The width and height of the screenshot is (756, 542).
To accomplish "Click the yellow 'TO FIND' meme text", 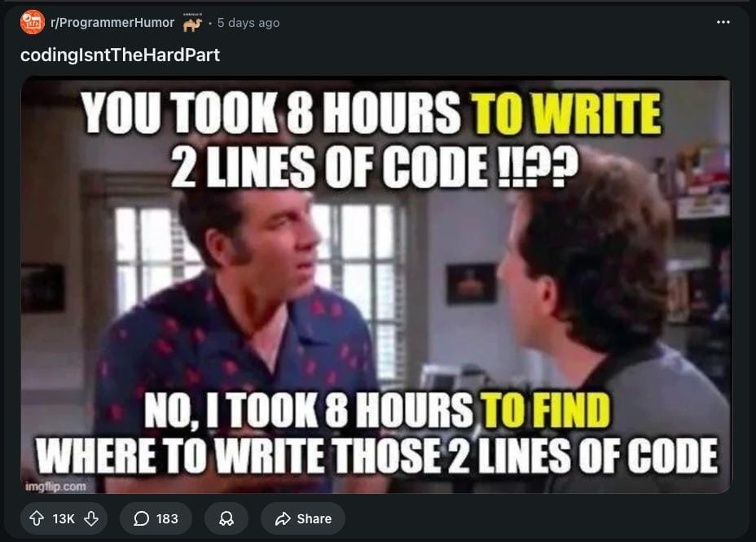I will pyautogui.click(x=544, y=410).
